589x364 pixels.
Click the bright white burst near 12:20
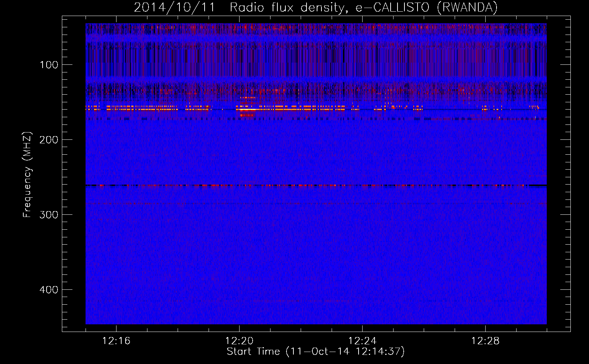248,109
